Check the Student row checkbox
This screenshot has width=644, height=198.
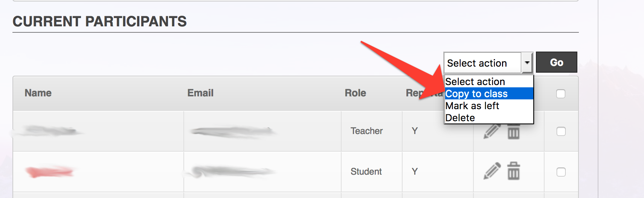point(561,172)
